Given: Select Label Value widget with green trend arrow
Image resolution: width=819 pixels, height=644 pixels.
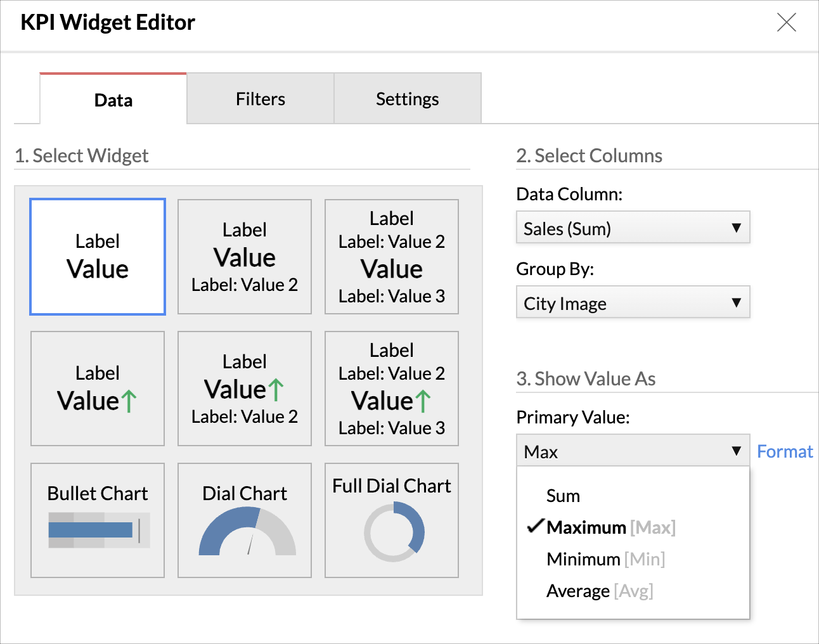Looking at the screenshot, I should click(98, 389).
